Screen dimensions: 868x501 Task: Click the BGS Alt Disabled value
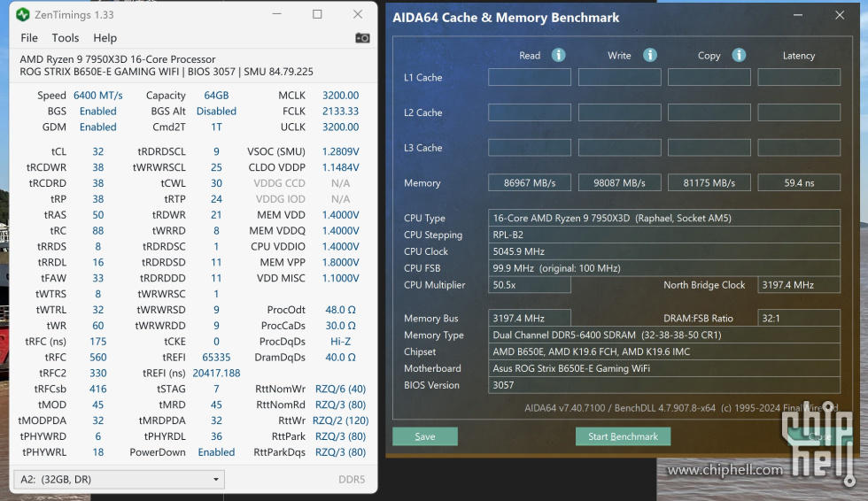click(x=216, y=112)
